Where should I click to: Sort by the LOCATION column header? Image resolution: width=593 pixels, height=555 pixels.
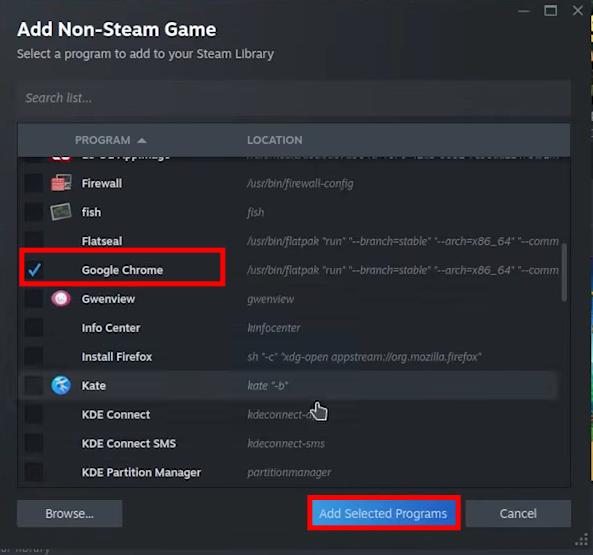click(275, 140)
